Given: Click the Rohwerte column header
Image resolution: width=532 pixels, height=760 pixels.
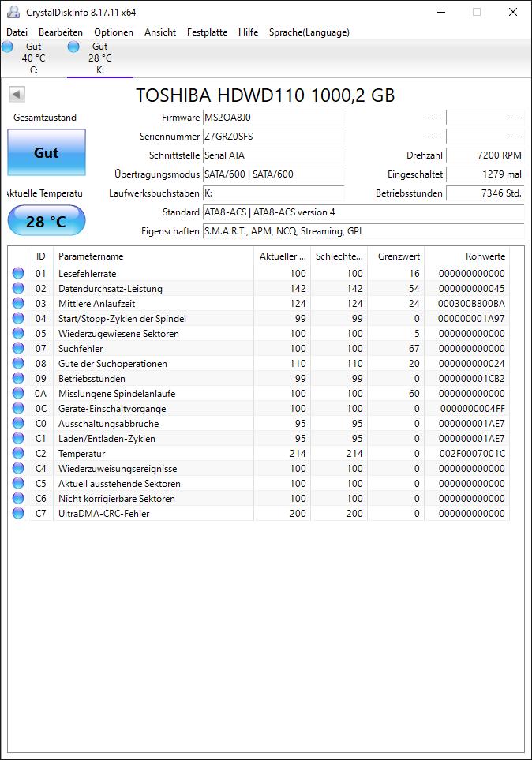Looking at the screenshot, I should coord(467,256).
